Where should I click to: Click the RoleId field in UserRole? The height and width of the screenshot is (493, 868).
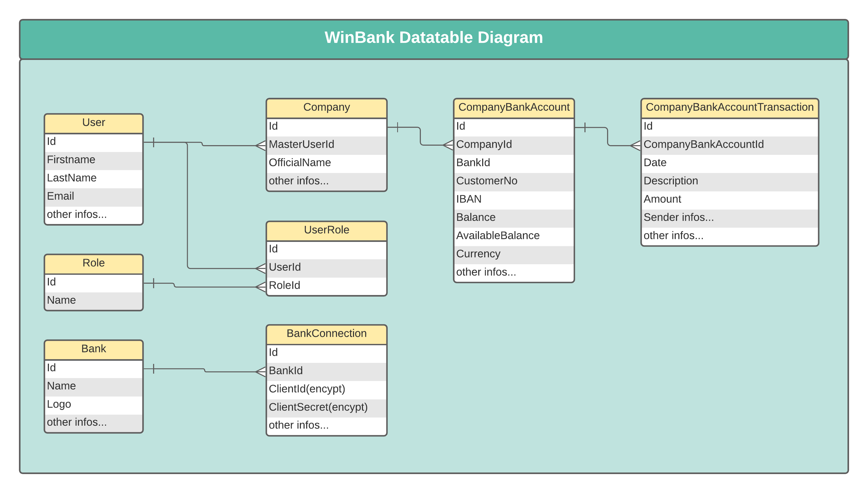(x=285, y=286)
